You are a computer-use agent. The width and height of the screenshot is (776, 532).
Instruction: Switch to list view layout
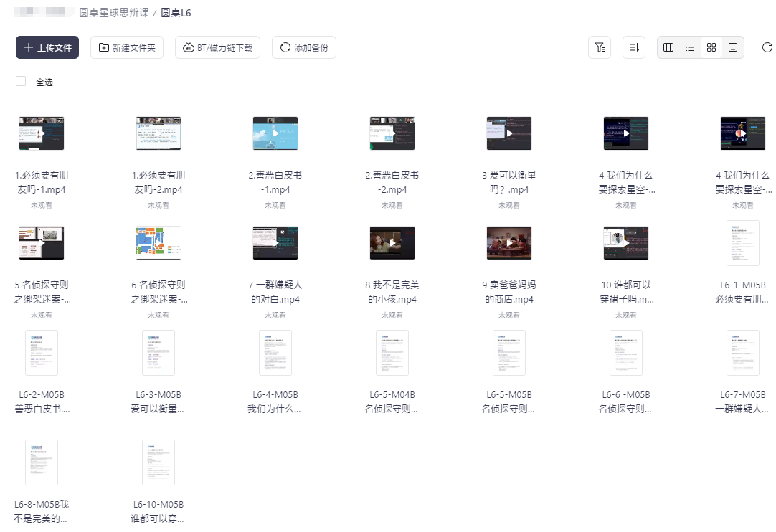pyautogui.click(x=690, y=47)
